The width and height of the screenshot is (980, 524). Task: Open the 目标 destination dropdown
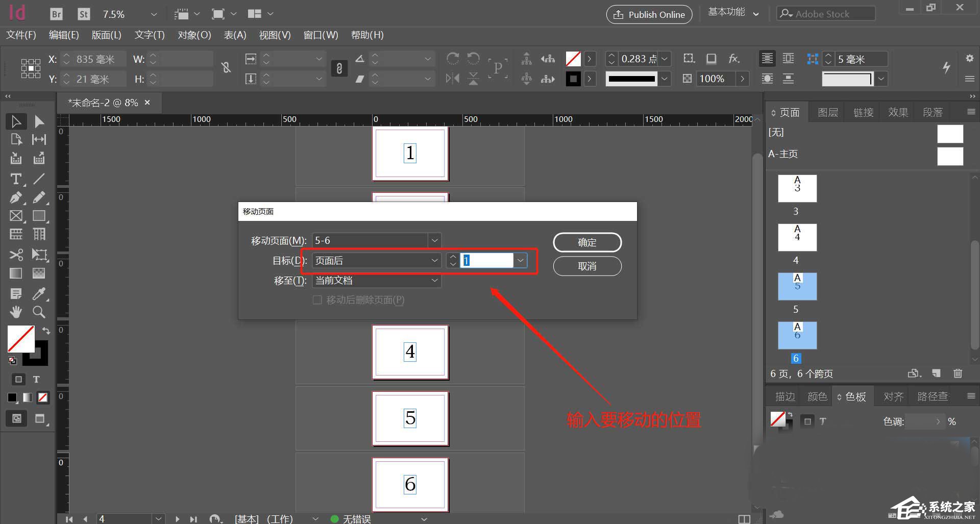click(x=434, y=260)
